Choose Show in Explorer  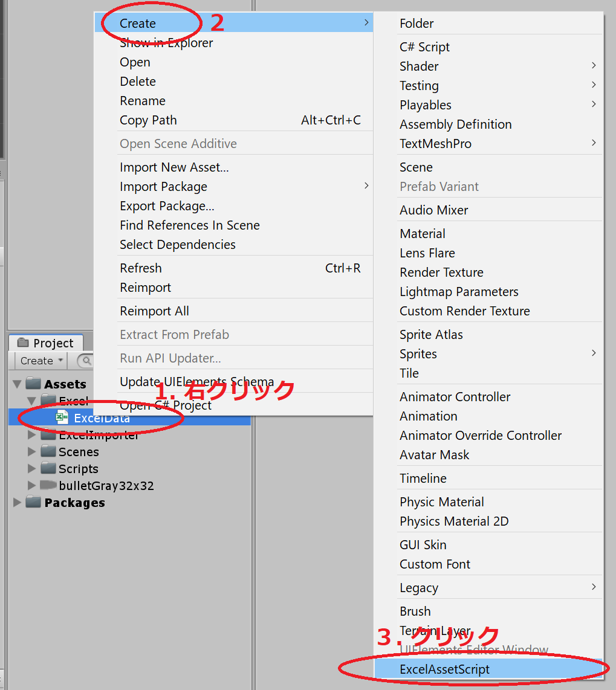[x=234, y=43]
